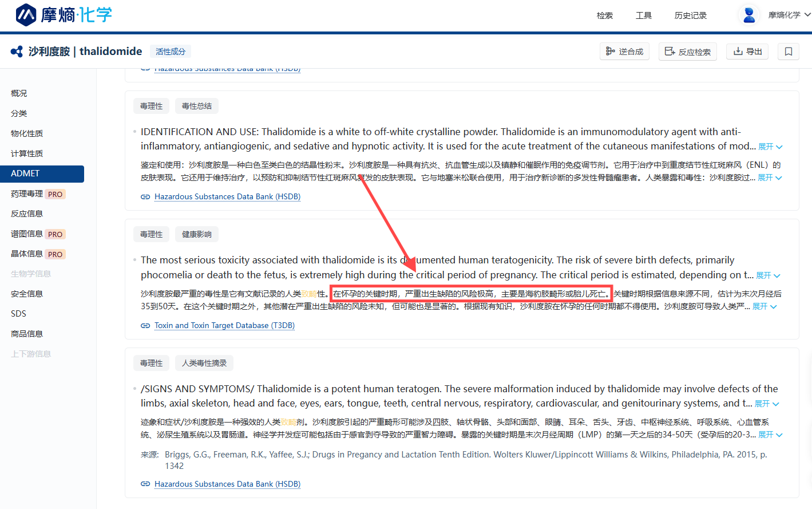
Task: Open 逆合成 retrosynthesis tool
Action: pyautogui.click(x=624, y=52)
